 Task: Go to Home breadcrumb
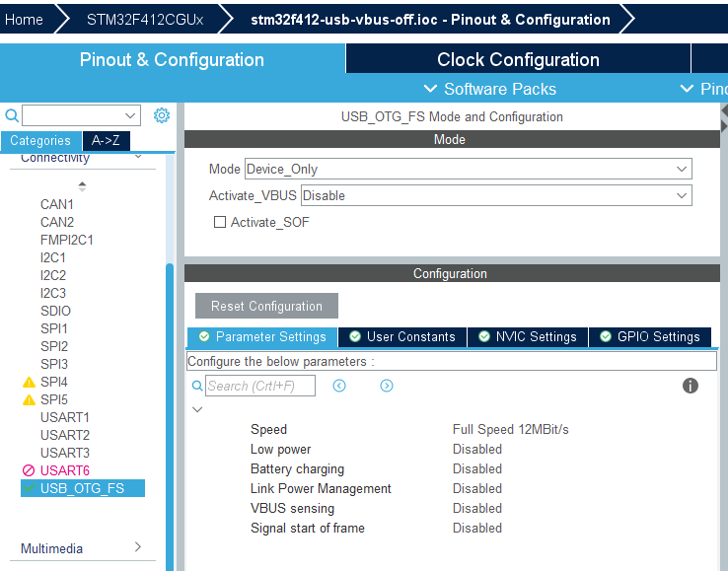pos(24,20)
